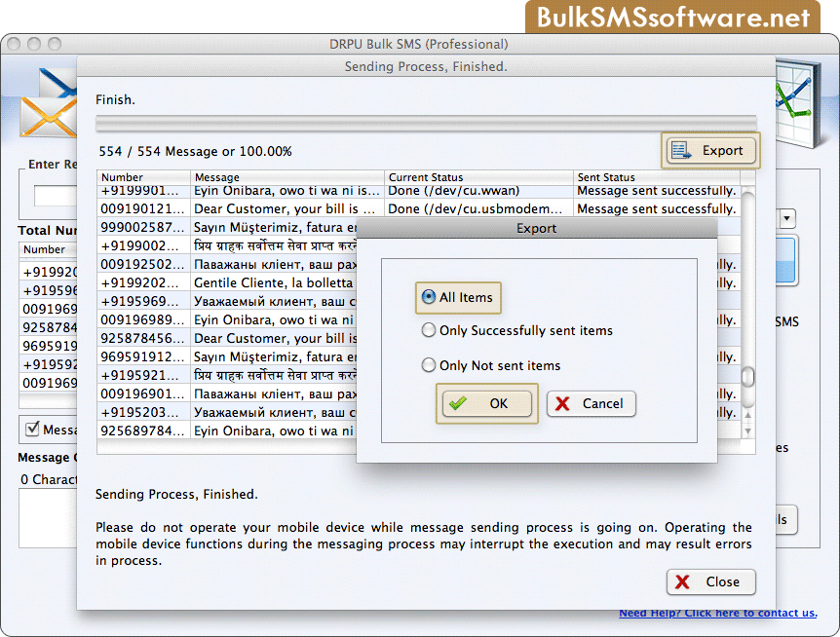Select row with number 009196989...
This screenshot has width=840, height=637.
(227, 319)
